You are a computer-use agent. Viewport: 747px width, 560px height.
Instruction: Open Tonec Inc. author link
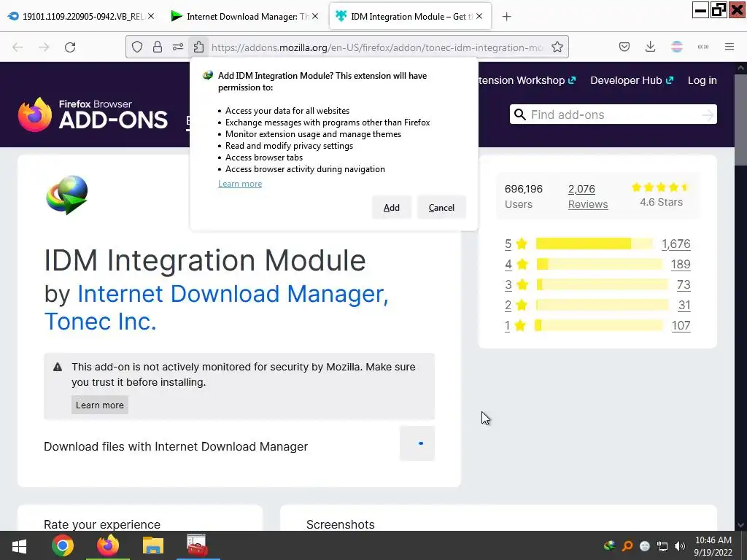(x=101, y=322)
